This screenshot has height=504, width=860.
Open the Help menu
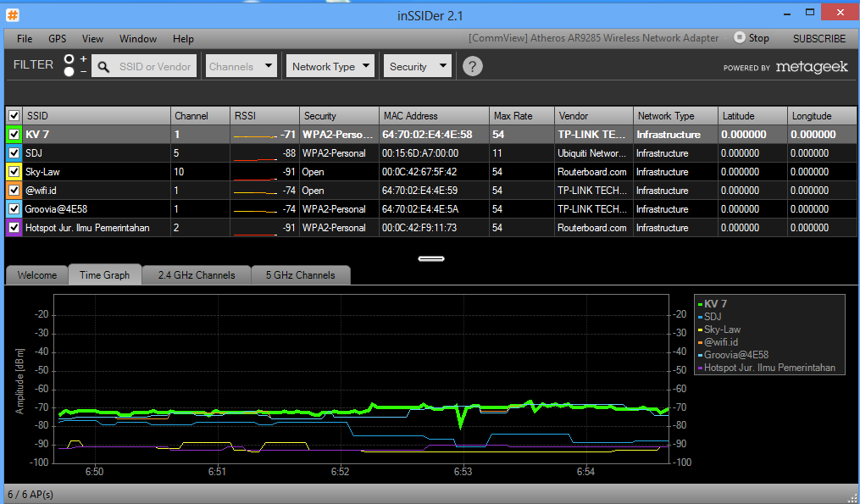pos(183,38)
